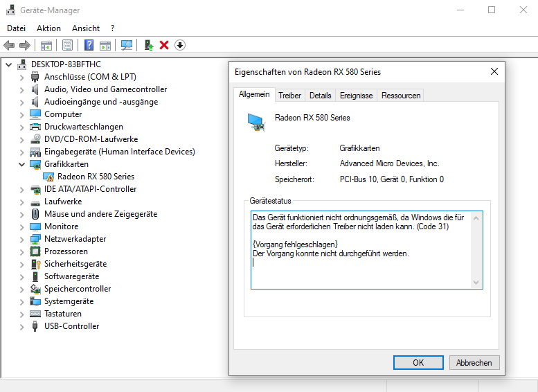Minimize the Geräte-Manager window
This screenshot has width=538, height=392.
(x=460, y=10)
